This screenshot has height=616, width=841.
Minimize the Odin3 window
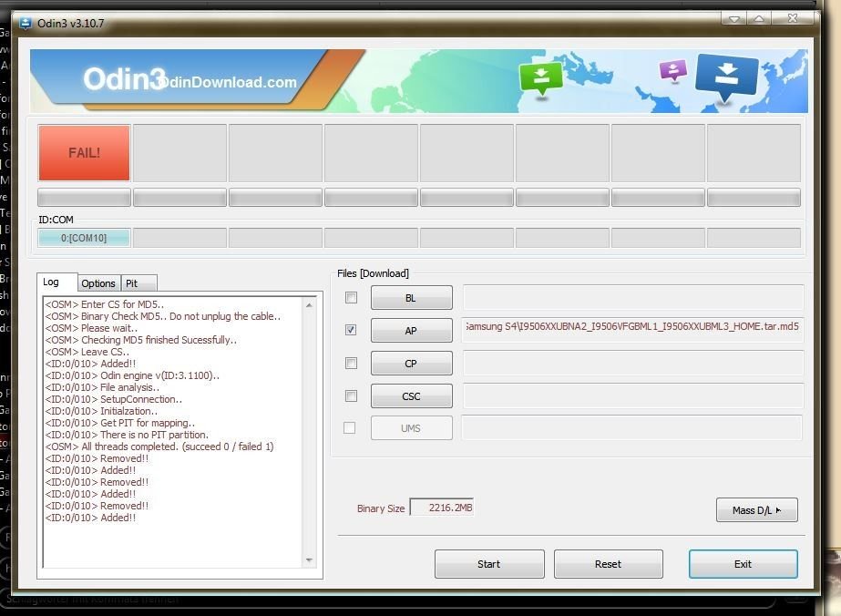pyautogui.click(x=734, y=19)
